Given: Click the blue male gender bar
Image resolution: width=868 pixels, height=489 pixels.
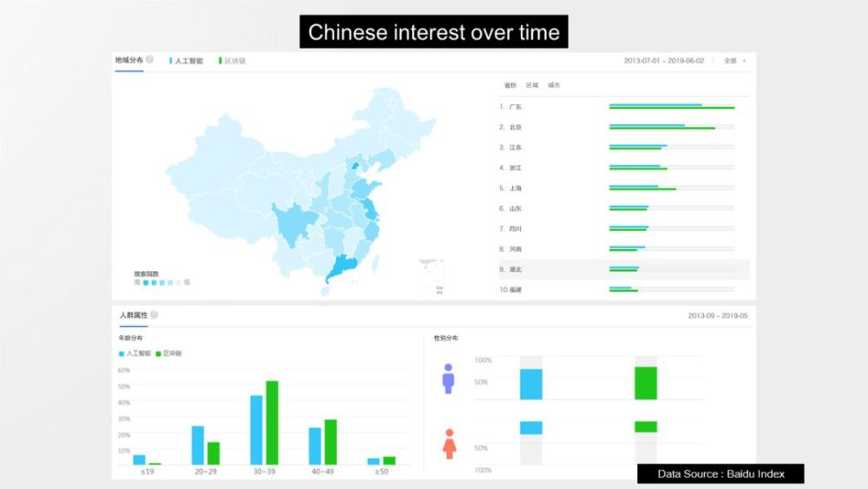Looking at the screenshot, I should (x=531, y=384).
